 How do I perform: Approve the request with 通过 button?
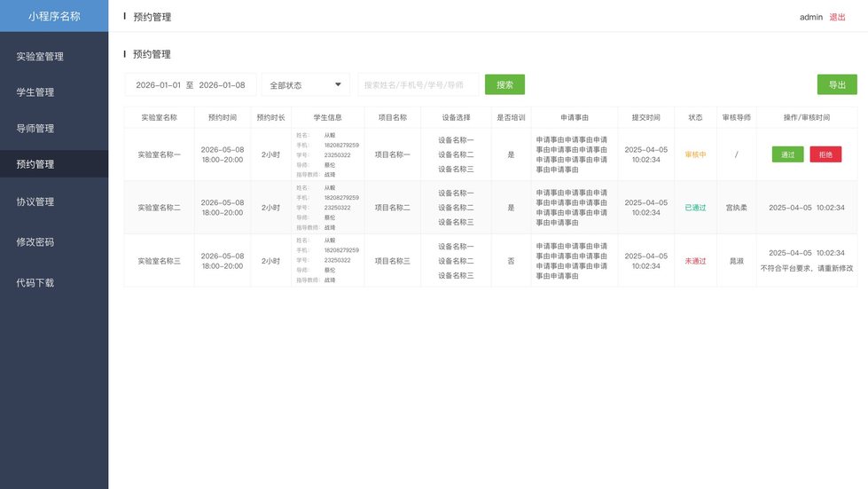pos(787,154)
